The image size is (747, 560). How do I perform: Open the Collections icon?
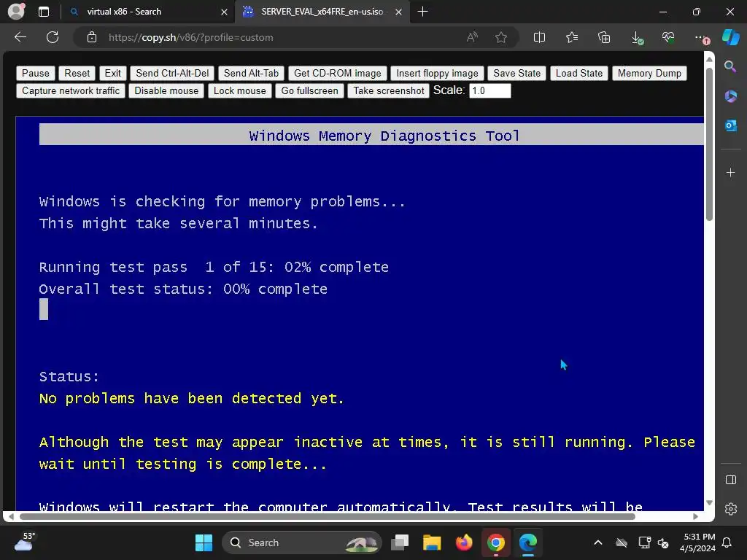tap(604, 37)
